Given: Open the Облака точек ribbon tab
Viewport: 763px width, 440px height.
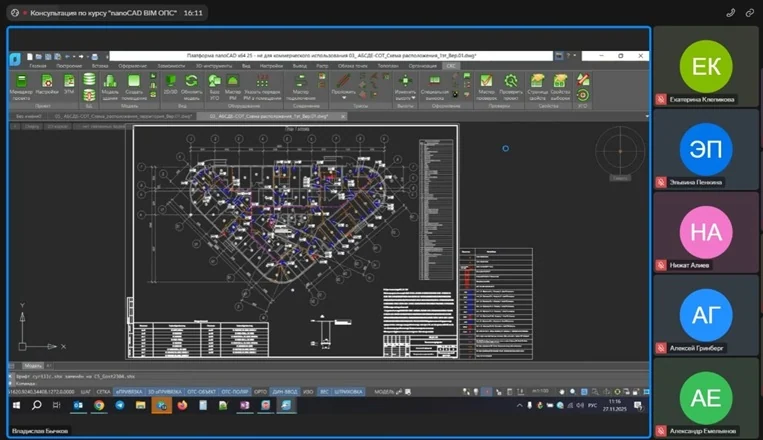Looking at the screenshot, I should (353, 66).
